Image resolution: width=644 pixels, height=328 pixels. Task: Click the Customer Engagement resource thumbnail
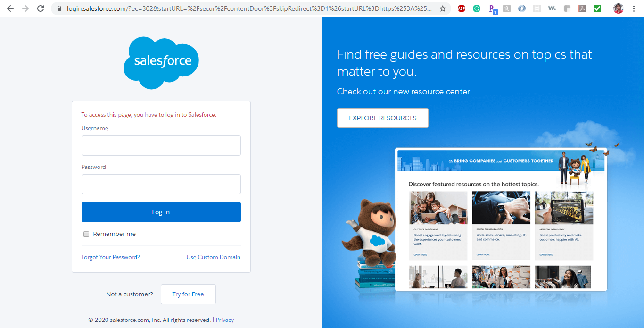pyautogui.click(x=438, y=208)
